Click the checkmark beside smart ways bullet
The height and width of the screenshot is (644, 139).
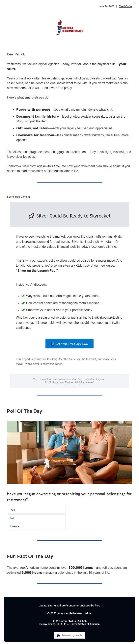click(23, 309)
